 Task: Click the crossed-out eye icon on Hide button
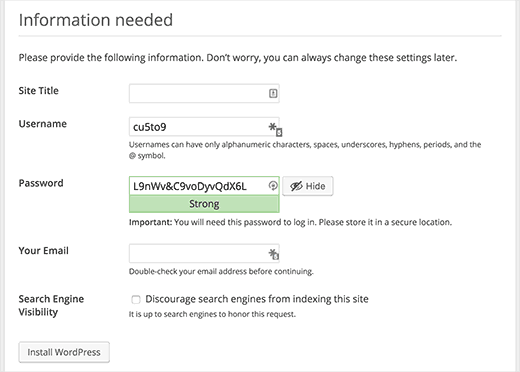(296, 186)
